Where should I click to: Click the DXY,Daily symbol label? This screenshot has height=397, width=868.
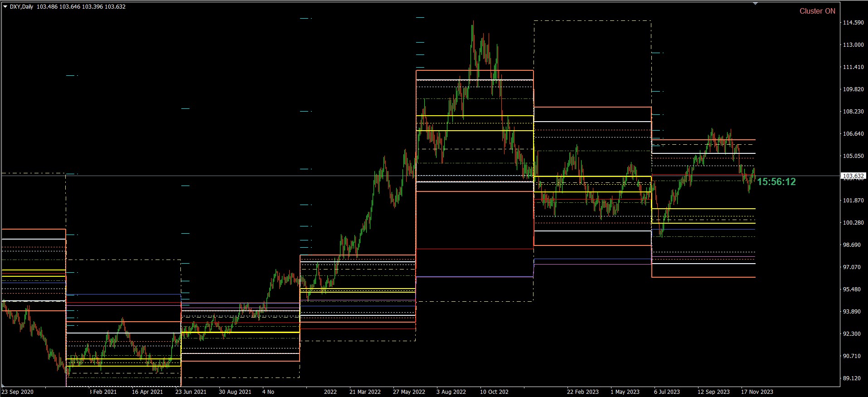pyautogui.click(x=21, y=7)
